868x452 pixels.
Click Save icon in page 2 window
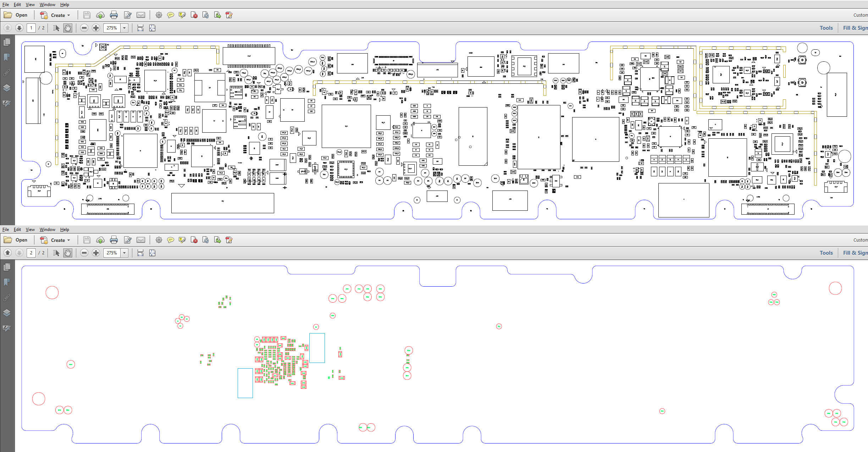87,240
